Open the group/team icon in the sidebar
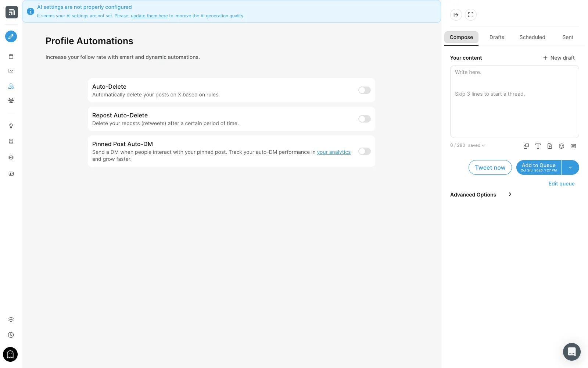Viewport: 588px width, 368px height. [11, 100]
